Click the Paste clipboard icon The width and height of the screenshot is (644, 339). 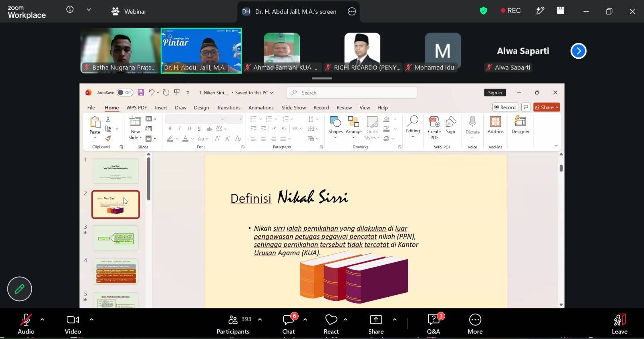(x=95, y=122)
